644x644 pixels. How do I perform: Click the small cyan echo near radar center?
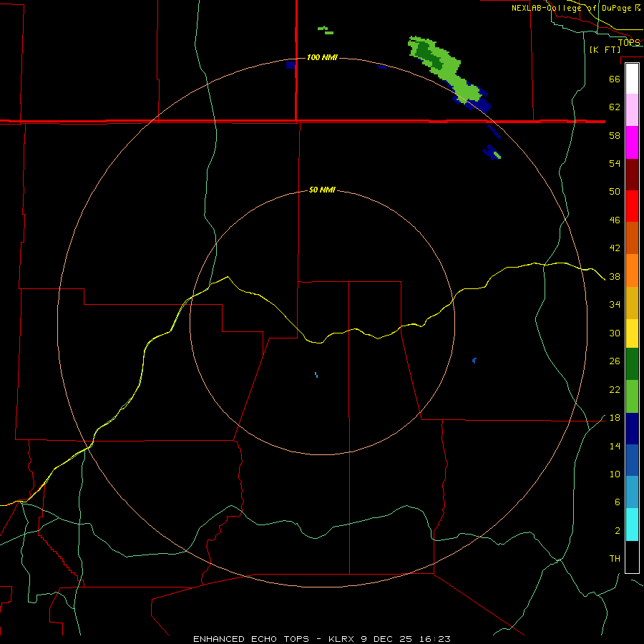[316, 374]
